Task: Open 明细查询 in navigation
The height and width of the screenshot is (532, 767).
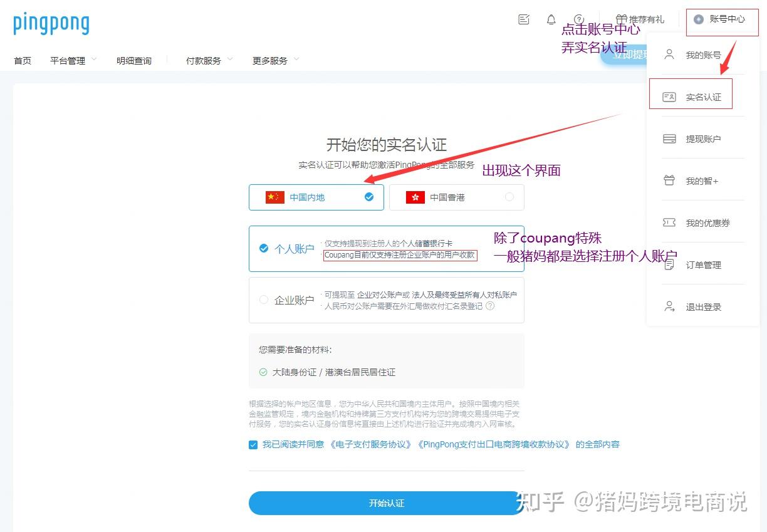Action: click(x=134, y=61)
